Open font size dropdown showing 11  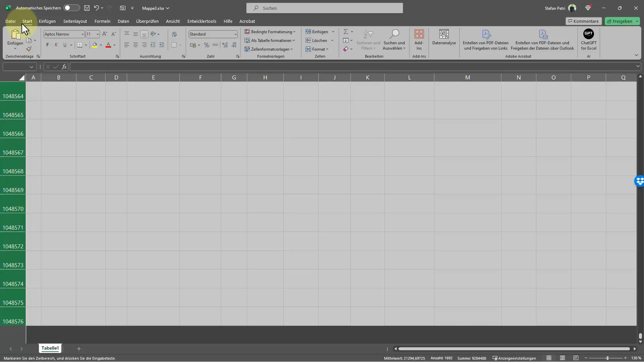(97, 34)
